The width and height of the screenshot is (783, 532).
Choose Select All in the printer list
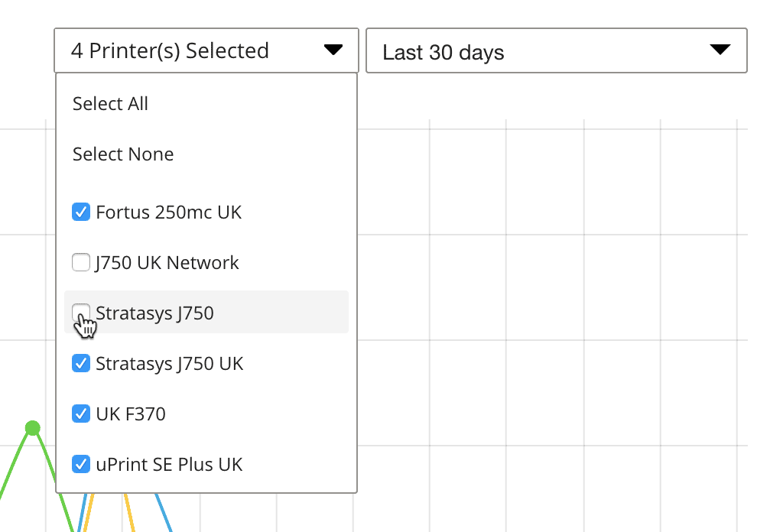pyautogui.click(x=110, y=104)
